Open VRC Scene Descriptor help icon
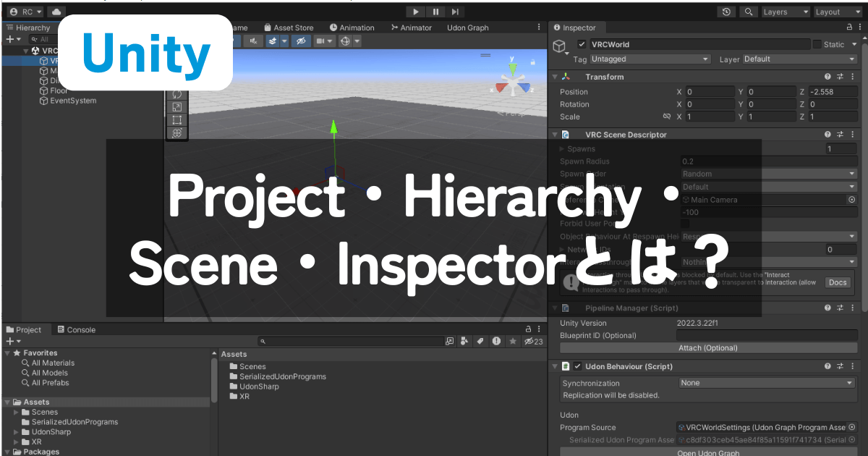Image resolution: width=868 pixels, height=456 pixels. (x=827, y=135)
